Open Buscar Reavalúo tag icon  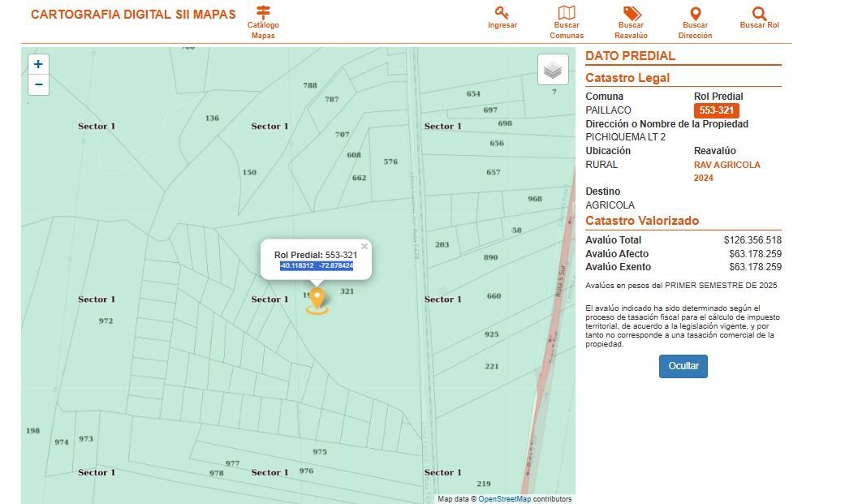(632, 13)
